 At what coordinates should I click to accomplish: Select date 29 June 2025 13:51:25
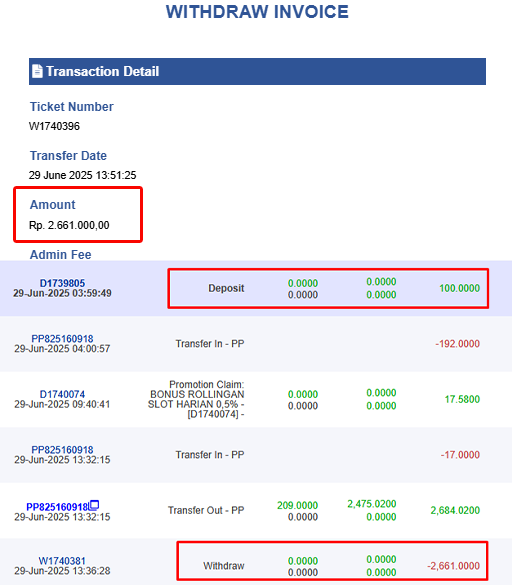coord(82,175)
